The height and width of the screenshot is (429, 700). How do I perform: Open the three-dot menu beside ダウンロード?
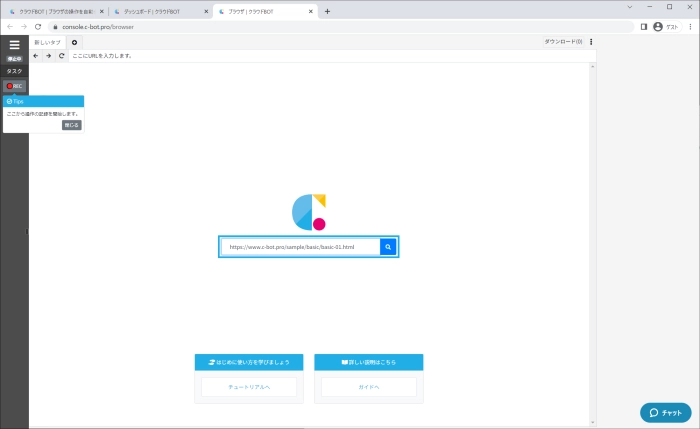point(591,42)
